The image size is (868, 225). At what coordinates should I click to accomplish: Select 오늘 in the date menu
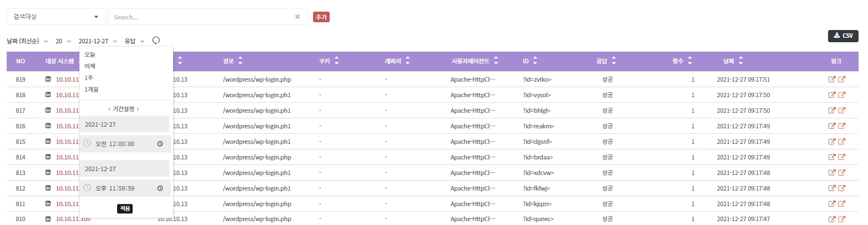click(x=90, y=54)
